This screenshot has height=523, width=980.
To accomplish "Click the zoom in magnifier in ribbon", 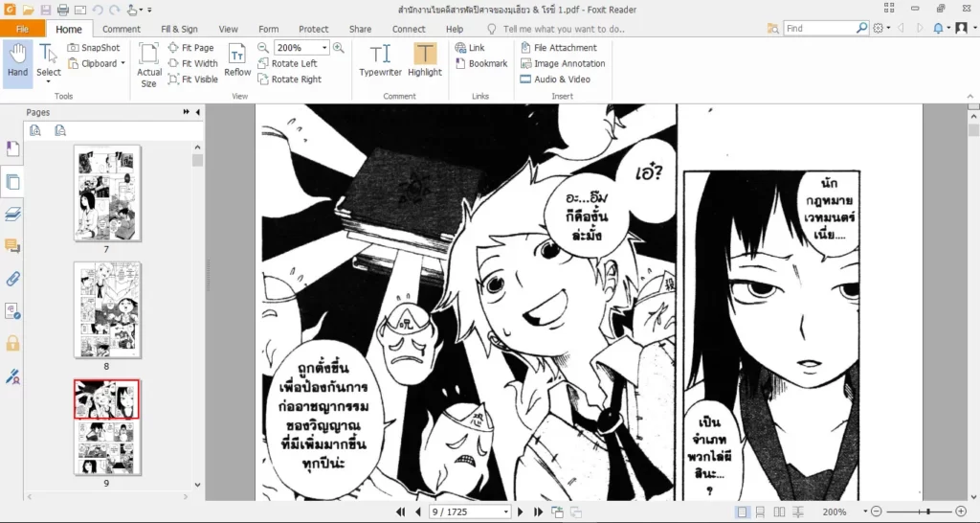I will [338, 48].
